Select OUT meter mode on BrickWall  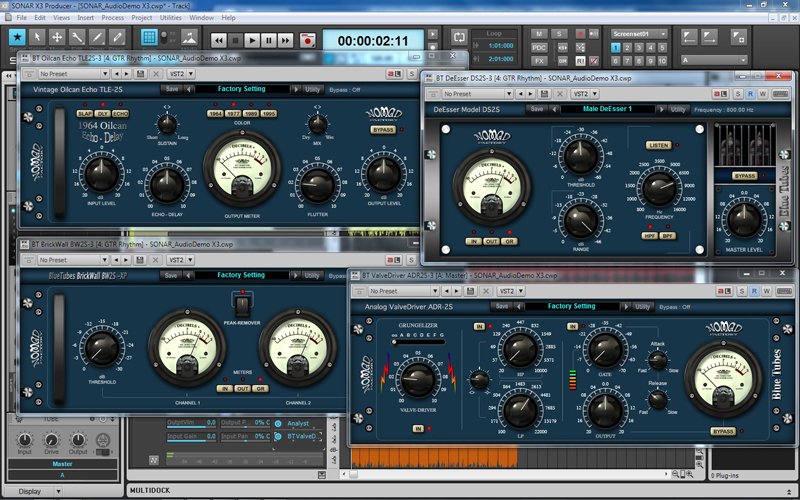242,389
